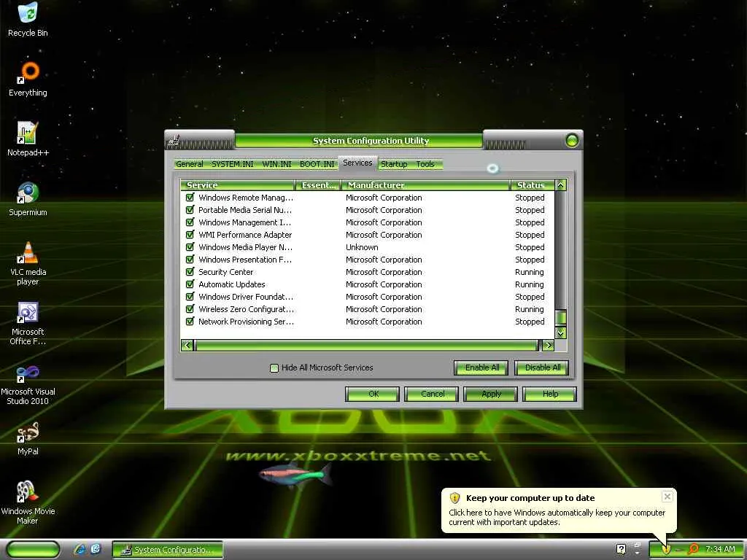Switch to the Tools tab
The width and height of the screenshot is (747, 560).
pyautogui.click(x=425, y=164)
